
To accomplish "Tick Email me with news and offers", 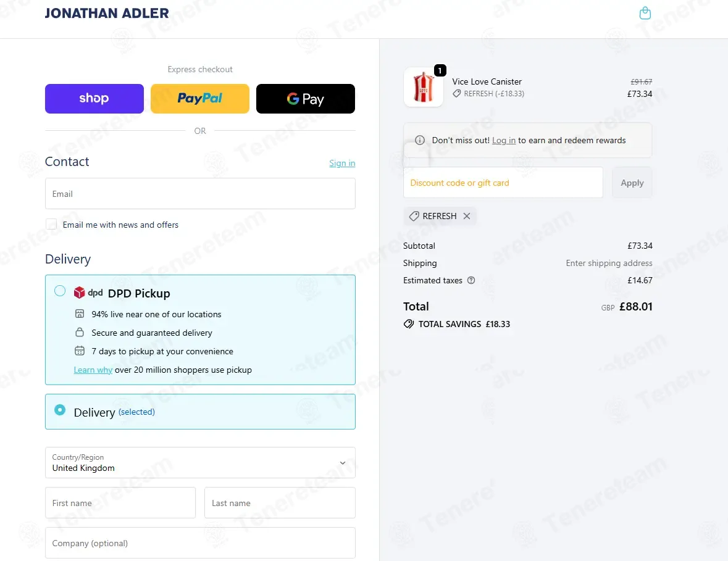I will 51,225.
